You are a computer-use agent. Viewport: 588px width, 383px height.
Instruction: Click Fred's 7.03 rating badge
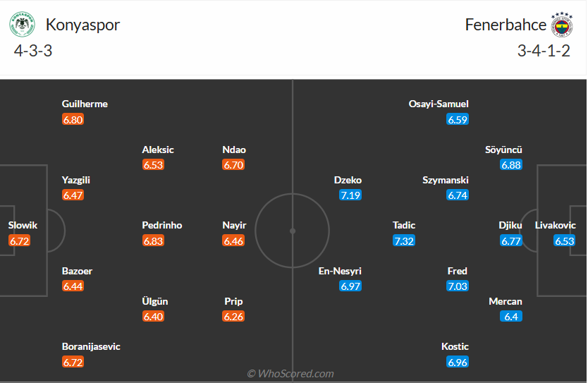point(458,286)
